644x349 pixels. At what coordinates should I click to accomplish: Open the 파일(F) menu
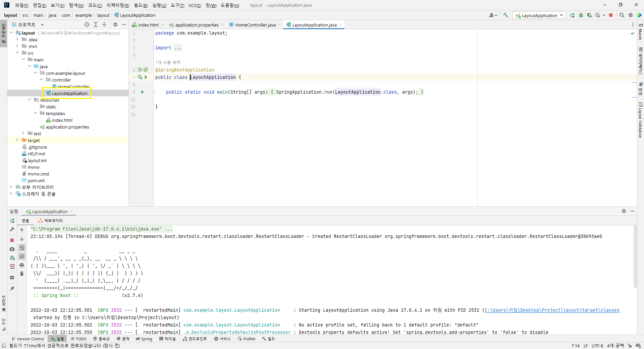[21, 5]
